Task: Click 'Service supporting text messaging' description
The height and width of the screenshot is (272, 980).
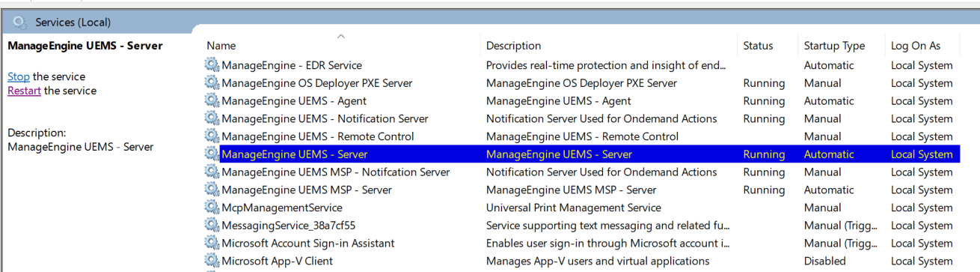Action: [608, 226]
